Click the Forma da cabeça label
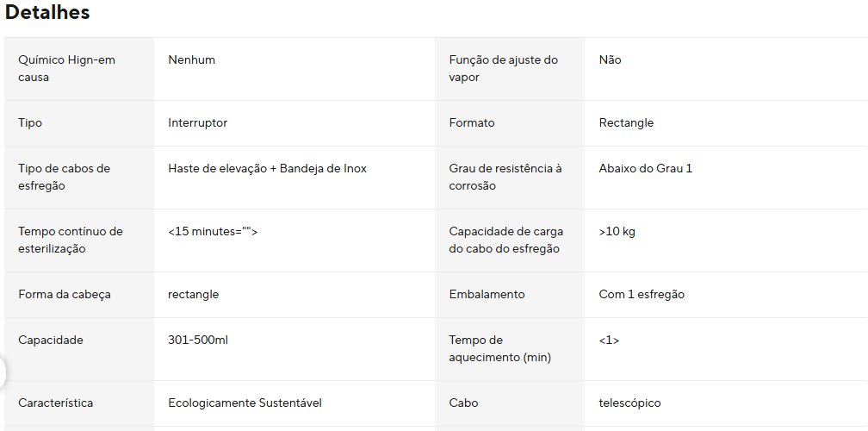Screen dimensions: 868x431 (64, 295)
